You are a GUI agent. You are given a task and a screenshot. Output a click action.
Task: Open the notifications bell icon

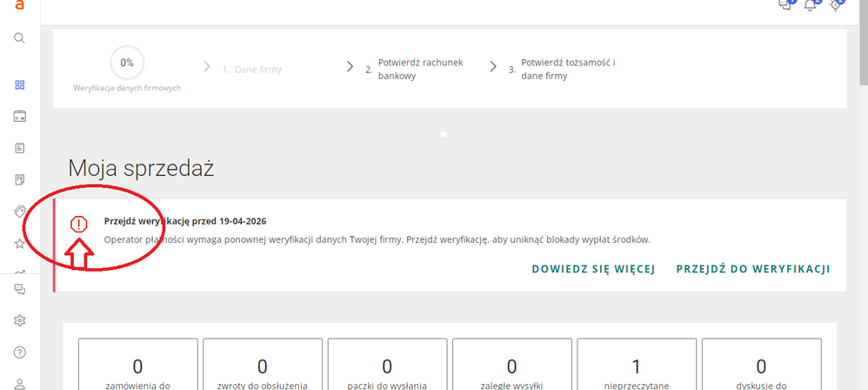tap(810, 7)
